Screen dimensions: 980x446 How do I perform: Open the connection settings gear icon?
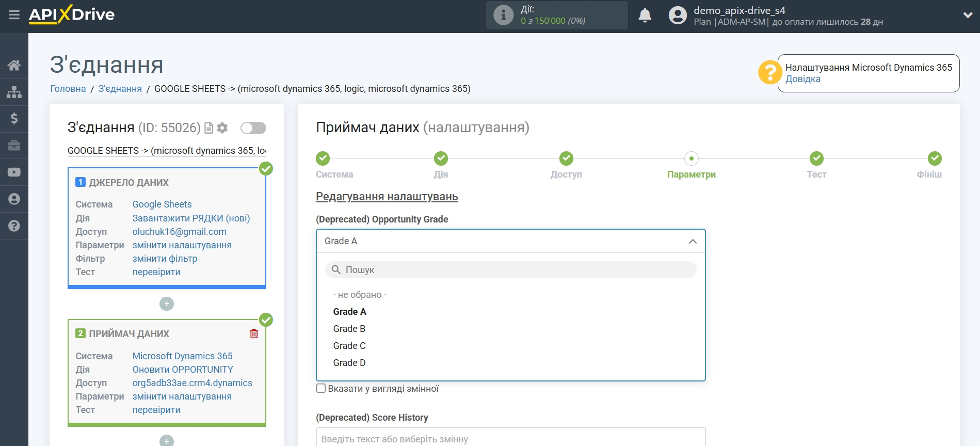coord(222,128)
